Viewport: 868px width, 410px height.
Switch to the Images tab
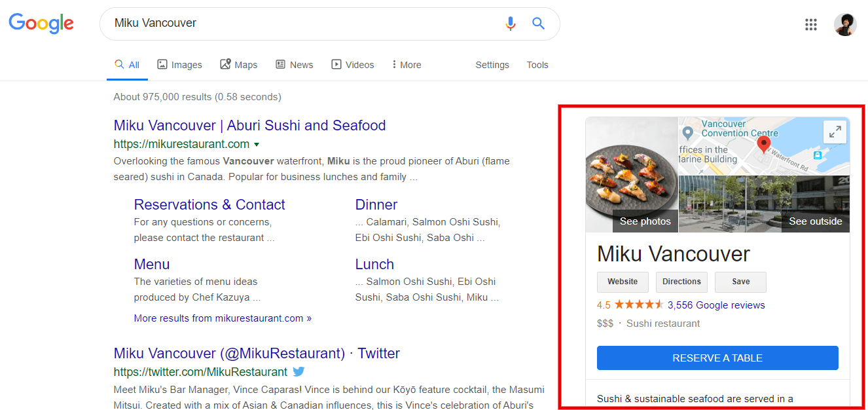[179, 65]
